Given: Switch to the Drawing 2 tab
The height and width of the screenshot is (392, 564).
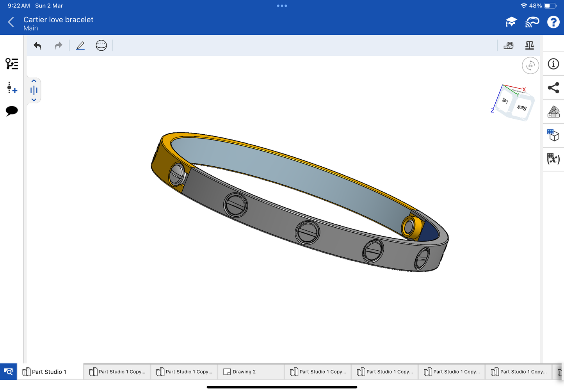Looking at the screenshot, I should coord(244,372).
